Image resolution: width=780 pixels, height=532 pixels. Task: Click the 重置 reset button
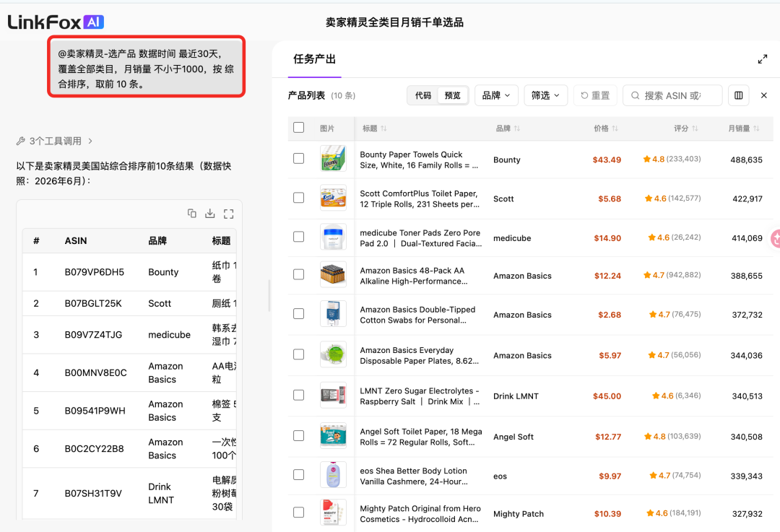click(x=595, y=95)
